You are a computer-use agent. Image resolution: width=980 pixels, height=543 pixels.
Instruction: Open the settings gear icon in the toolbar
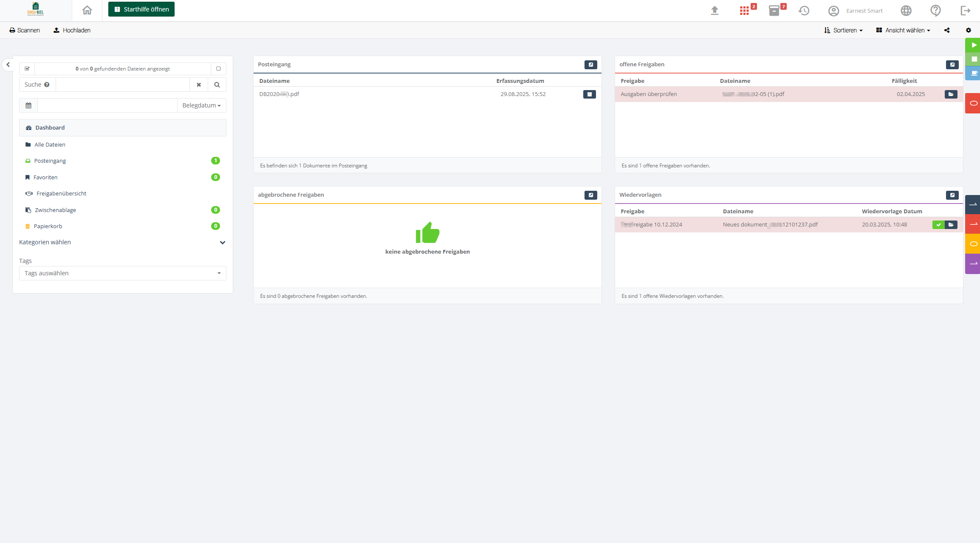coord(969,30)
